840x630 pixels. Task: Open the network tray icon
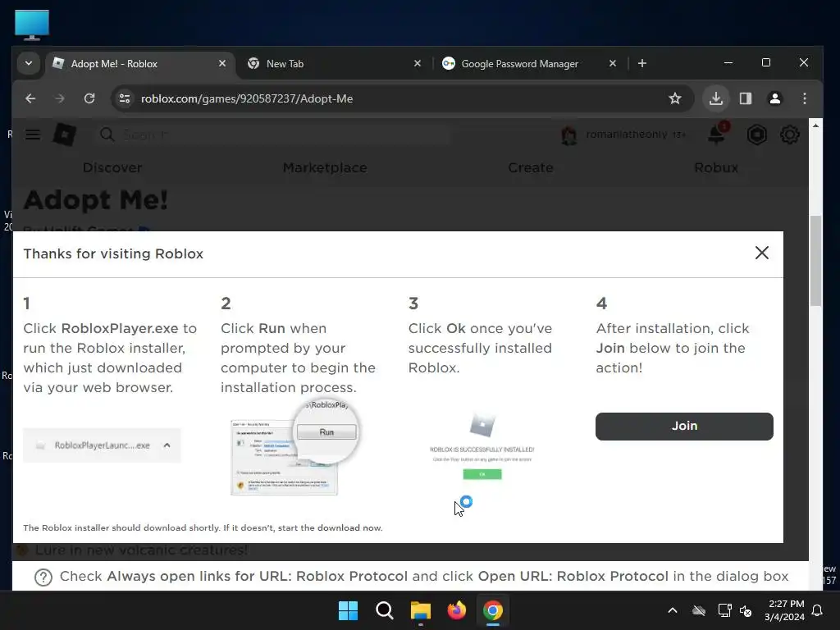[x=725, y=610]
